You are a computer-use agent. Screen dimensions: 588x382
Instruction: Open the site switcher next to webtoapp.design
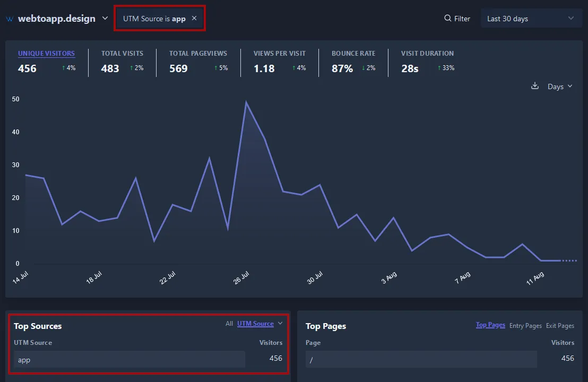(105, 18)
